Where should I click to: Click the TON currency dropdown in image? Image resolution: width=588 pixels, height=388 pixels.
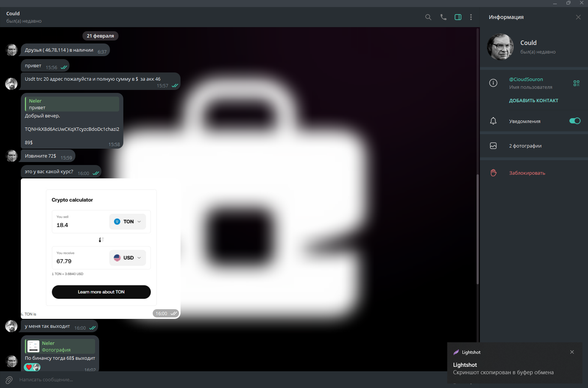127,222
